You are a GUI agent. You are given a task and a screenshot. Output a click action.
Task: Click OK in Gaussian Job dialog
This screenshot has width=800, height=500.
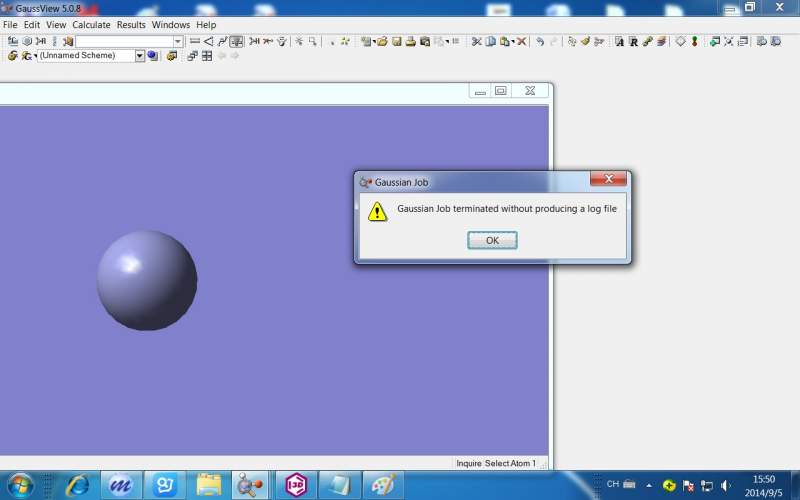point(492,240)
